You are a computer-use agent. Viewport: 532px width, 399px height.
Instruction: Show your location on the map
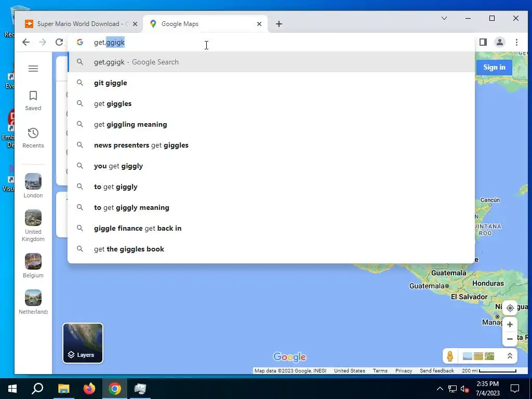point(510,308)
